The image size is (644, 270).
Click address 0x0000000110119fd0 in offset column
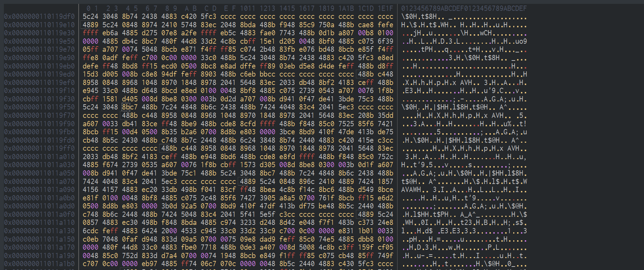pos(40,140)
